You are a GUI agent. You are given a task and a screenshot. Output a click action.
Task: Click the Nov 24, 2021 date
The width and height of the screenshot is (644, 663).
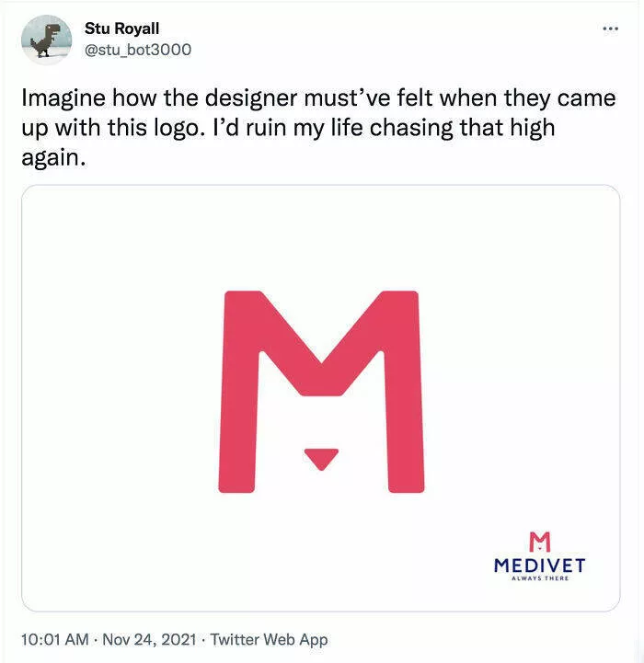(148, 639)
